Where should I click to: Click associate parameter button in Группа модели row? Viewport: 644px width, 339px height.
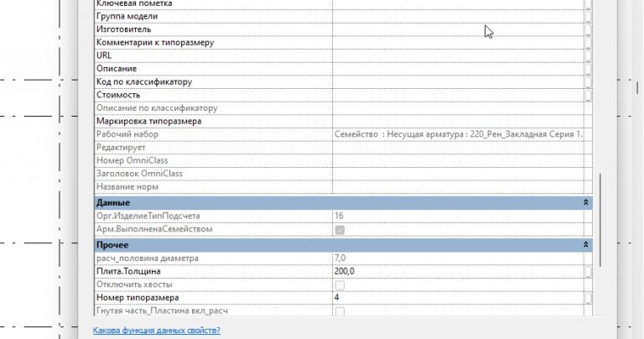point(588,17)
